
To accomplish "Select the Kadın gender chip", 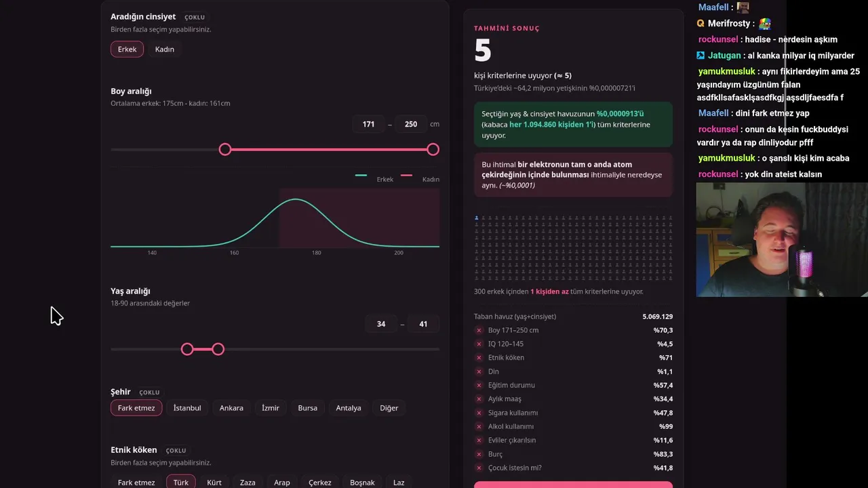I will [x=165, y=49].
